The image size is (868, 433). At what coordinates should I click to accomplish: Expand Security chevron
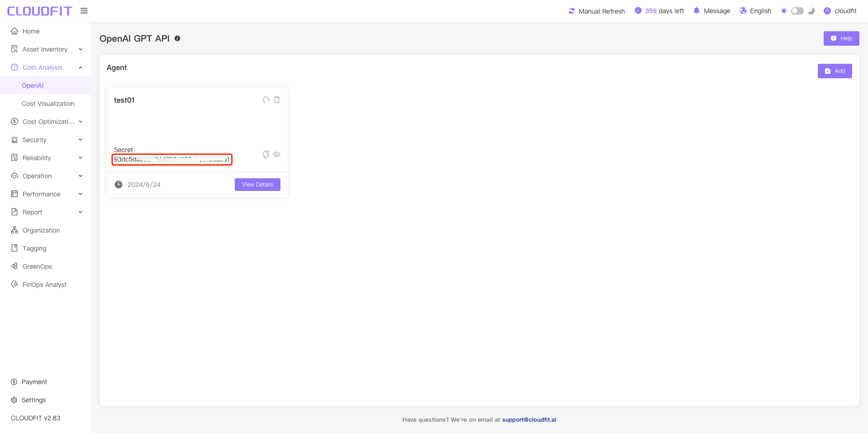(81, 140)
